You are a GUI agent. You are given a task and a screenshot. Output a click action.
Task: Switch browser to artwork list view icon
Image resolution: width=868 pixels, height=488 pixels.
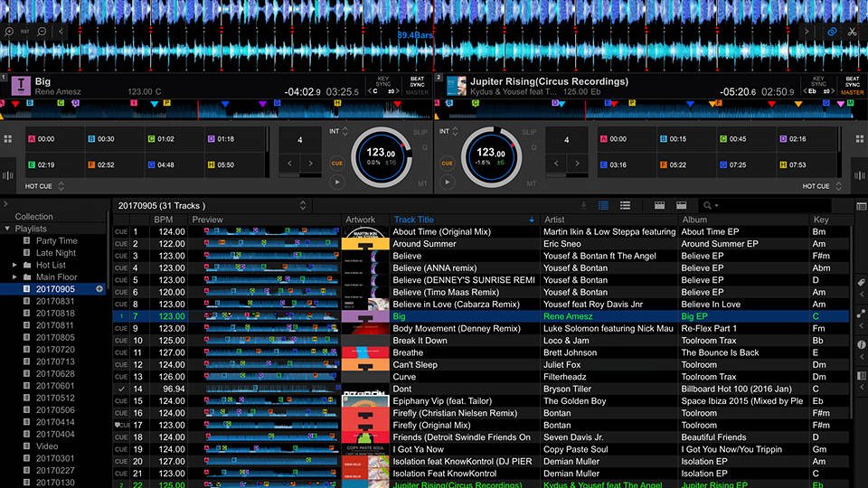pyautogui.click(x=625, y=205)
